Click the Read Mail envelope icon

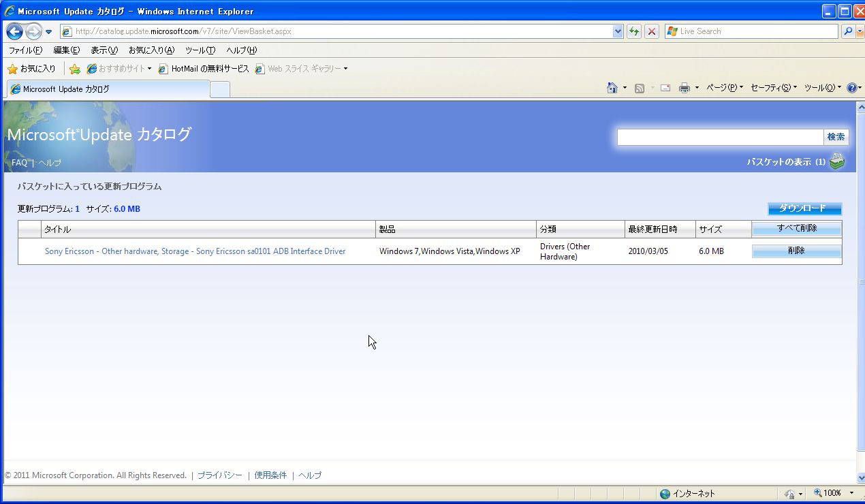pyautogui.click(x=665, y=88)
